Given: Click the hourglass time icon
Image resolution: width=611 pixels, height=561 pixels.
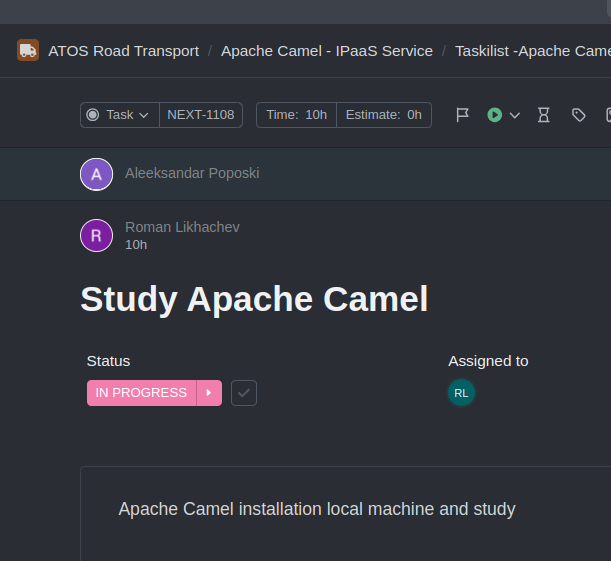Looking at the screenshot, I should point(544,115).
